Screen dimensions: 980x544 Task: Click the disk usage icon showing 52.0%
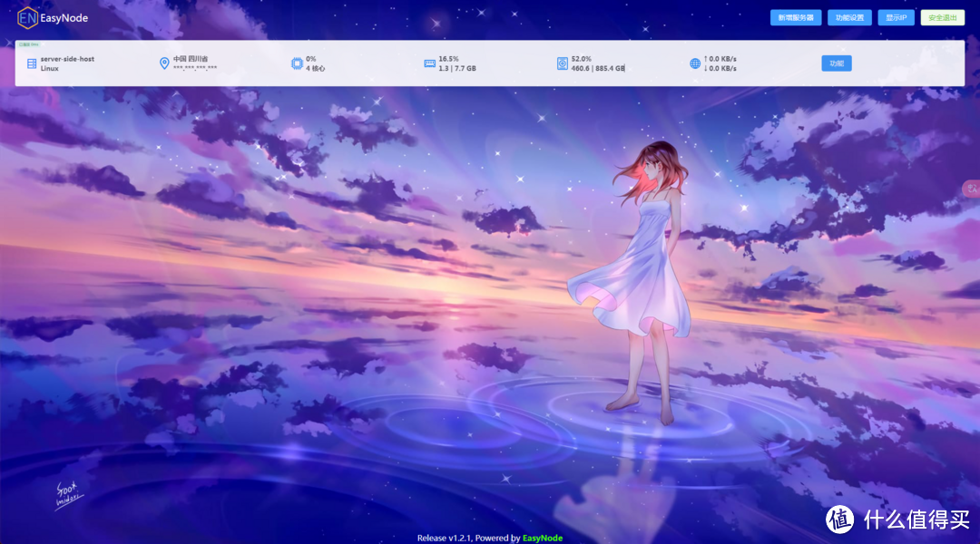click(563, 63)
